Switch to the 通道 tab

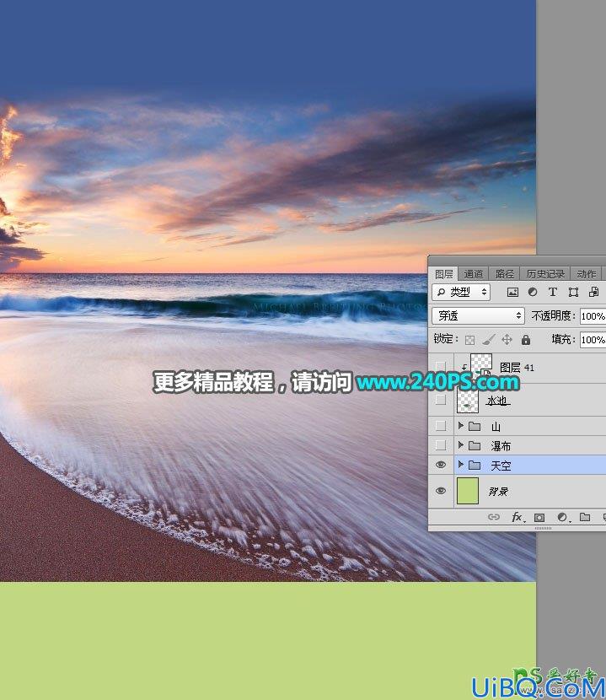[x=474, y=273]
